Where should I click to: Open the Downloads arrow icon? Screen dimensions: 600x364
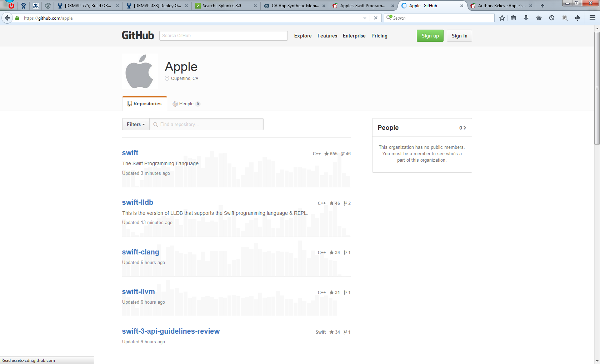(526, 18)
